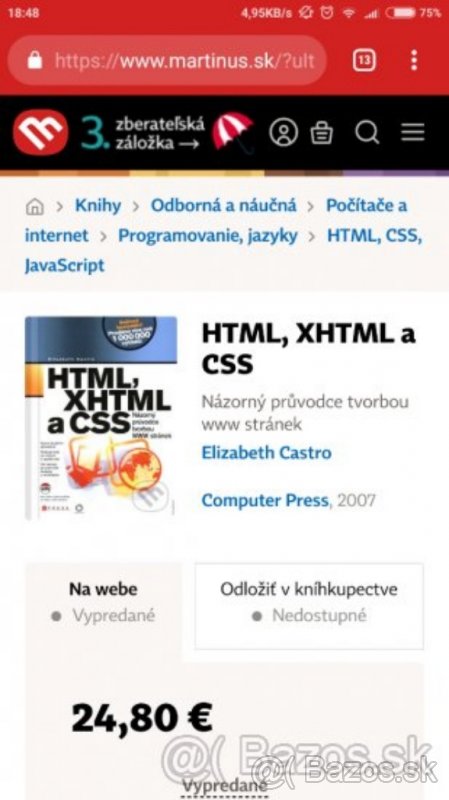
Task: Select the Na webe availability tab
Action: tap(104, 602)
